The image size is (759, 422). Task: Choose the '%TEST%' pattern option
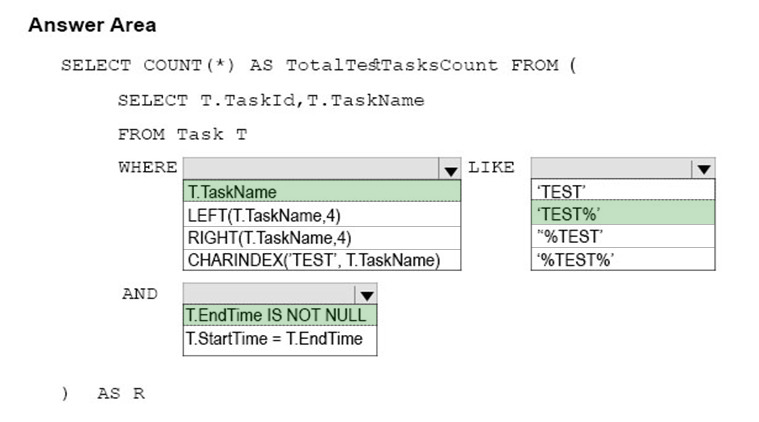623,259
